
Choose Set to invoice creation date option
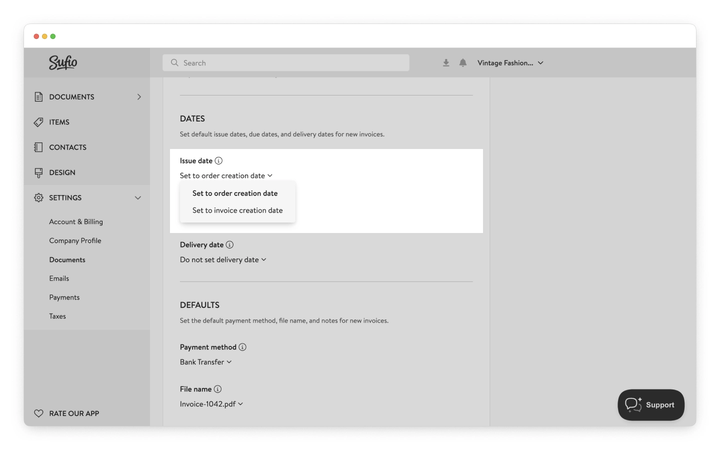pyautogui.click(x=237, y=210)
